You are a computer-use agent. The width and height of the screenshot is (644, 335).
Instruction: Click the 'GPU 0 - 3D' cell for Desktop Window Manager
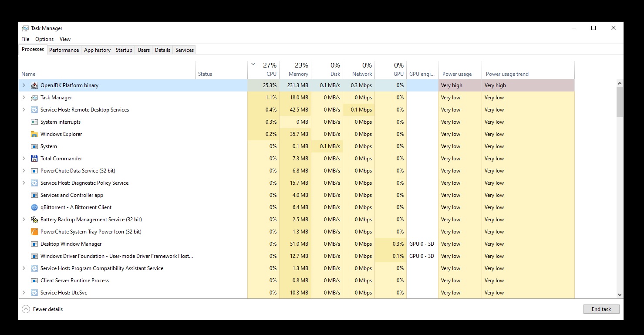[x=422, y=244]
